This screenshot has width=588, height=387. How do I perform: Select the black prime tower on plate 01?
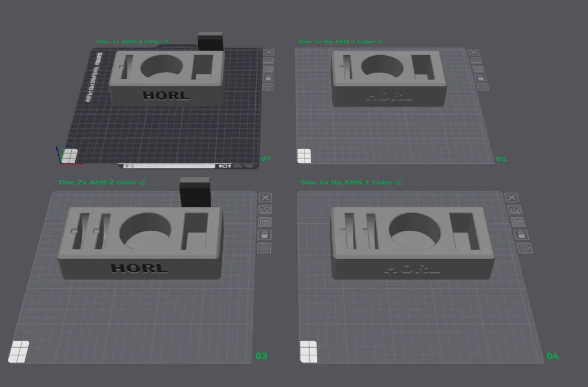(x=211, y=41)
